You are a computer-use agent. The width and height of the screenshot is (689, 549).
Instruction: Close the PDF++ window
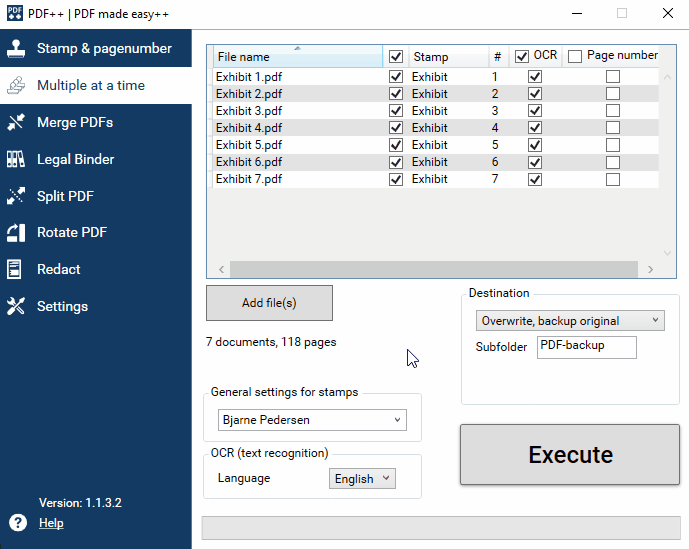coord(668,13)
